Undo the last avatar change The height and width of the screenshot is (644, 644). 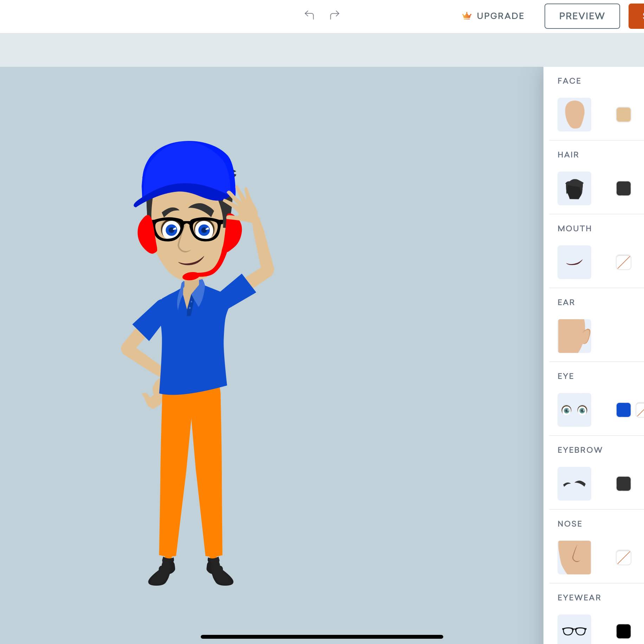coord(309,15)
